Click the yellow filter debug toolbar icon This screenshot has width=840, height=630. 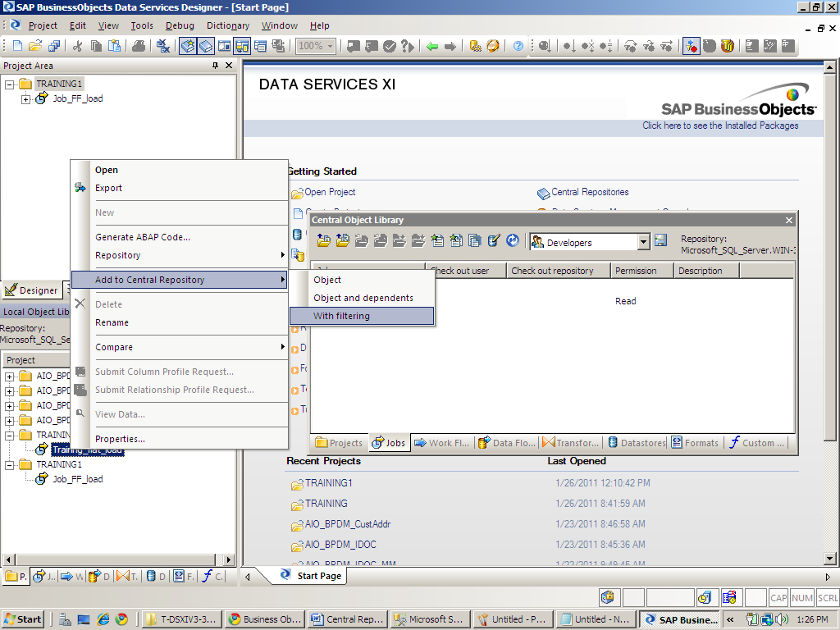[x=727, y=46]
